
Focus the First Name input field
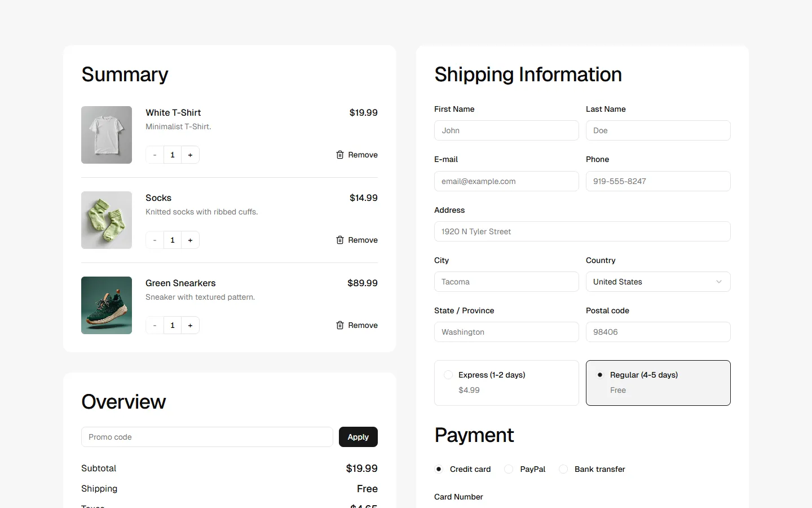point(506,130)
